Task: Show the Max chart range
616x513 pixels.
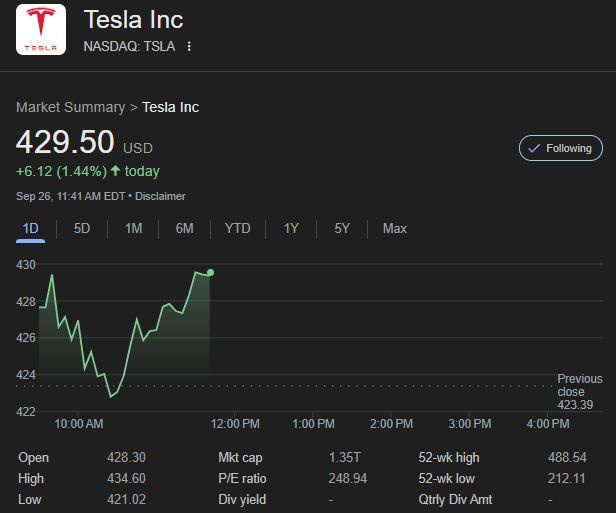Action: click(394, 228)
